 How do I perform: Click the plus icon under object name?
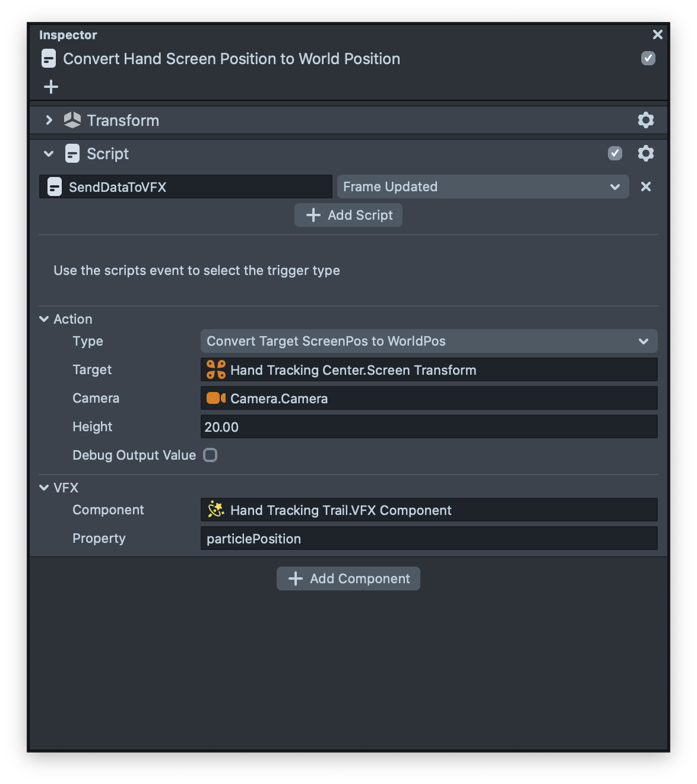point(51,87)
